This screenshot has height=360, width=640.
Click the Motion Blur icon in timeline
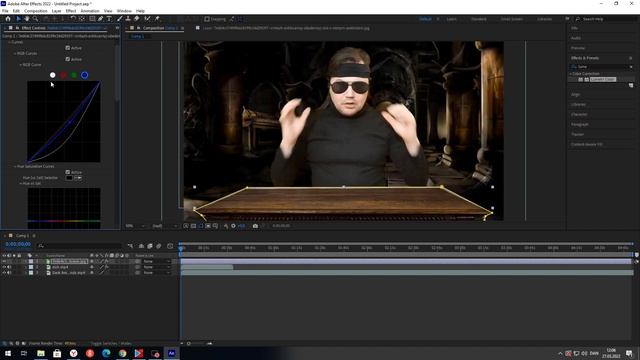pyautogui.click(x=159, y=246)
